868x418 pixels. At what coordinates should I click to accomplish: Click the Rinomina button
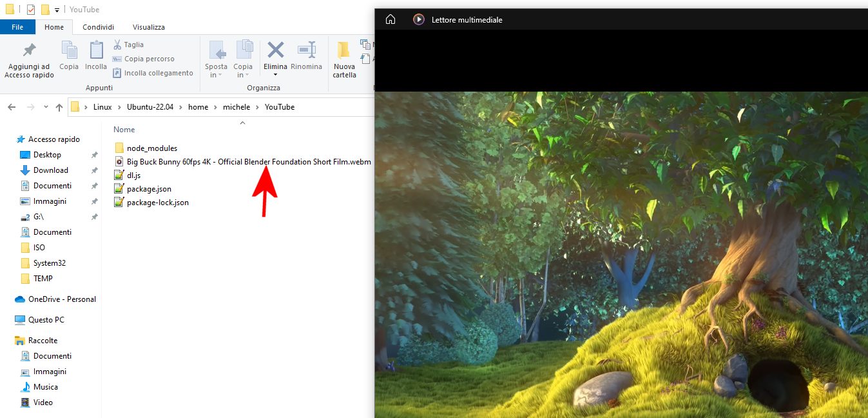(306, 56)
